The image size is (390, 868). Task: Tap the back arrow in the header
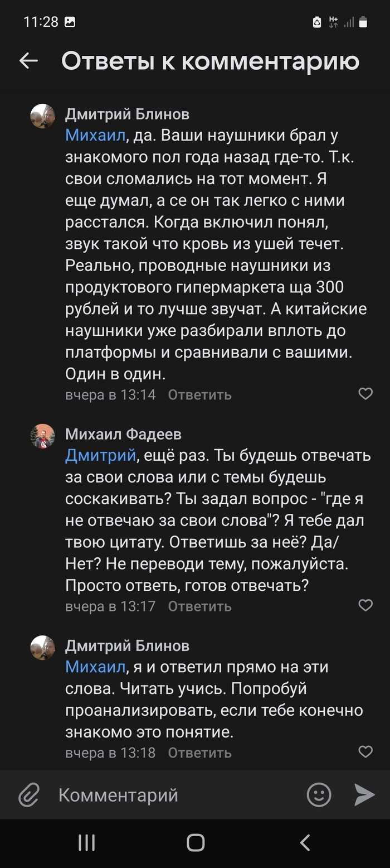pyautogui.click(x=28, y=61)
